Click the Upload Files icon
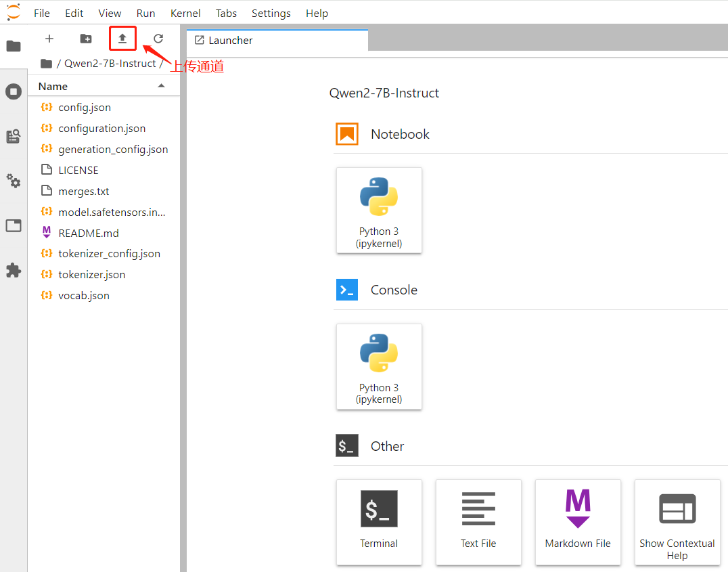This screenshot has width=728, height=572. [122, 39]
